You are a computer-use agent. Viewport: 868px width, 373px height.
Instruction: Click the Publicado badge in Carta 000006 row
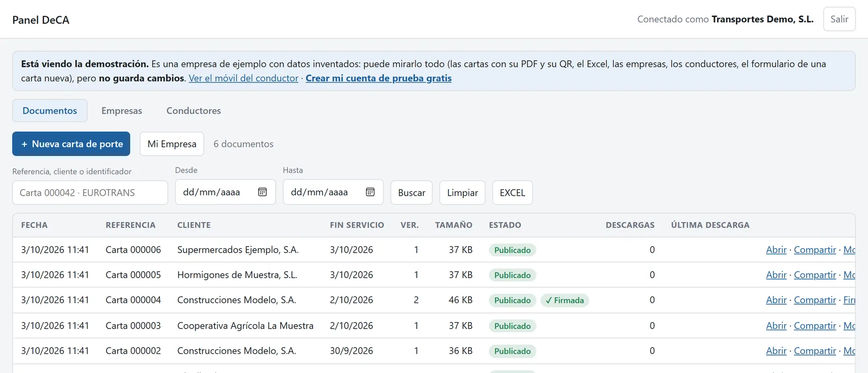pos(513,250)
